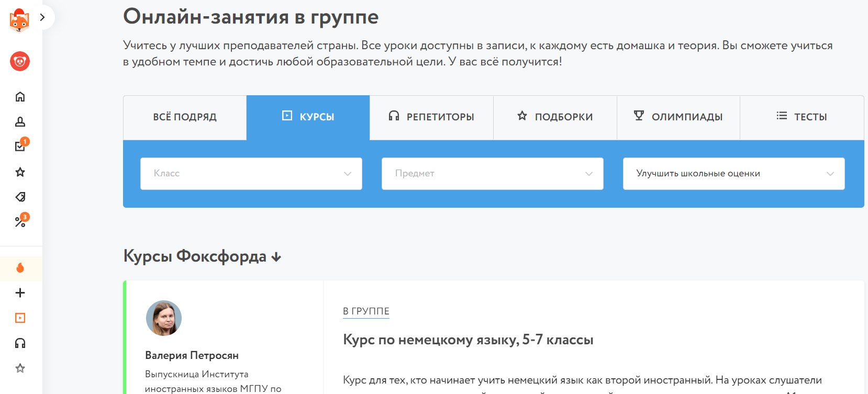The width and height of the screenshot is (868, 394).
Task: Open the Улучшить школьные оценки dropdown
Action: (734, 174)
